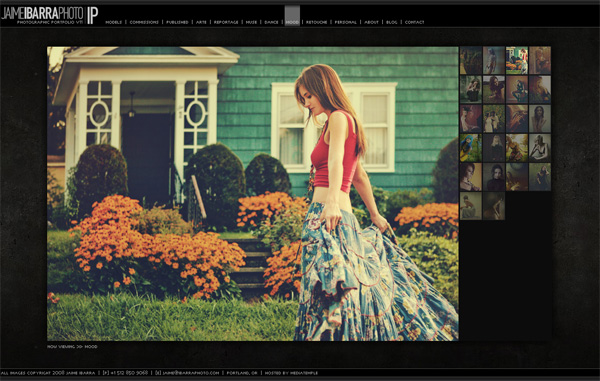Select thumbnail of blonde woman in dark dress
The height and width of the screenshot is (381, 600).
pyautogui.click(x=494, y=148)
